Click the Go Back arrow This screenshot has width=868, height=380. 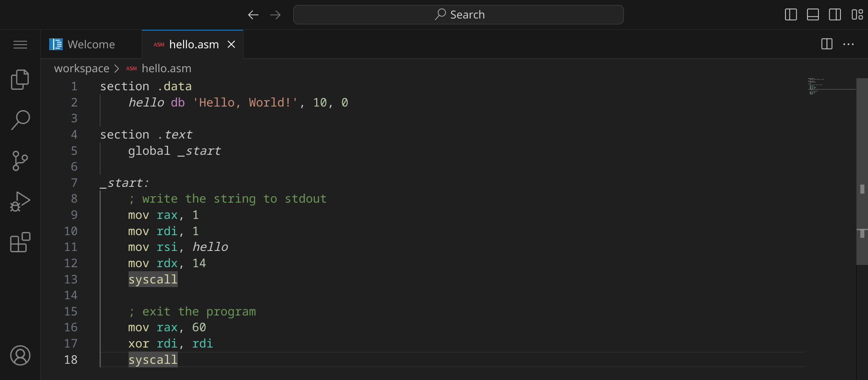point(253,15)
